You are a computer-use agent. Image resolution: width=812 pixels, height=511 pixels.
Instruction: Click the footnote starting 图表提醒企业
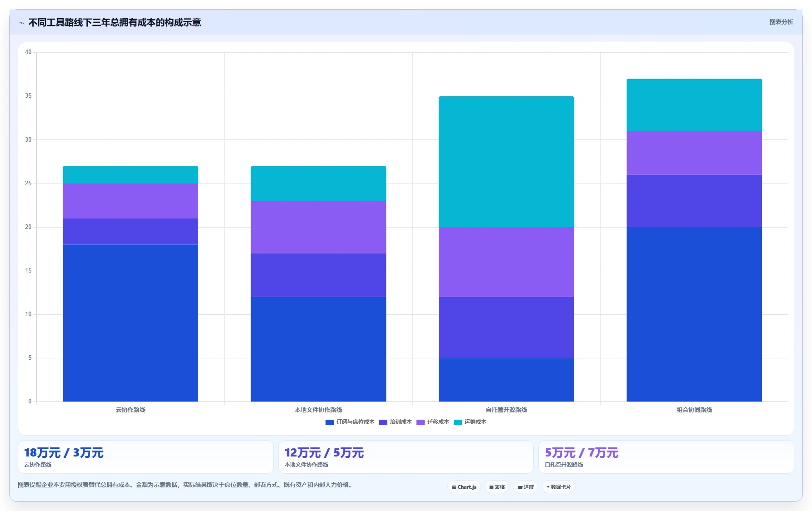click(x=185, y=485)
